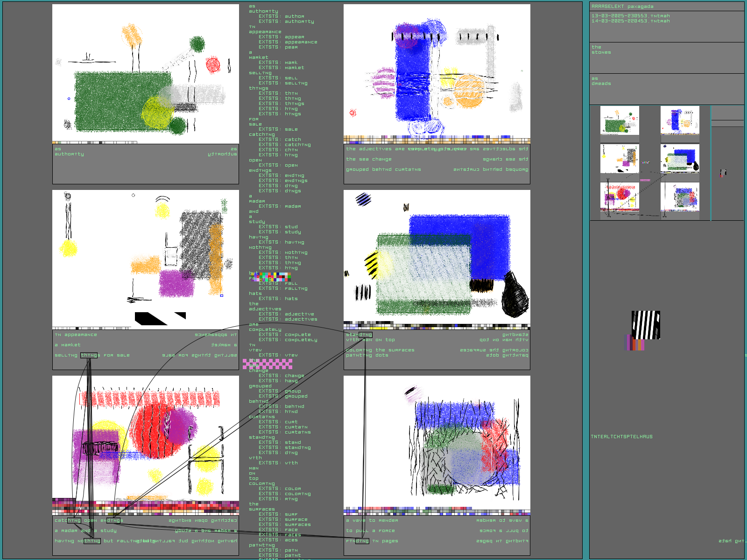Select the blue column drawing thumbnail
The width and height of the screenshot is (747, 560).
pos(680,120)
